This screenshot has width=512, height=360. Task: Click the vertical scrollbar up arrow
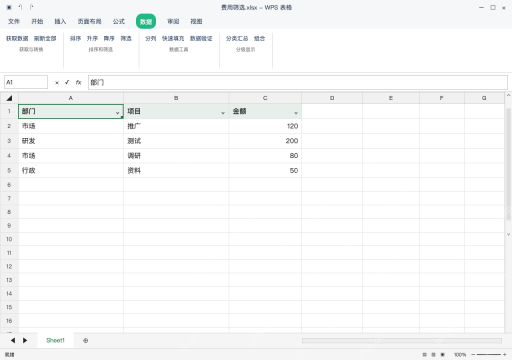(x=508, y=95)
